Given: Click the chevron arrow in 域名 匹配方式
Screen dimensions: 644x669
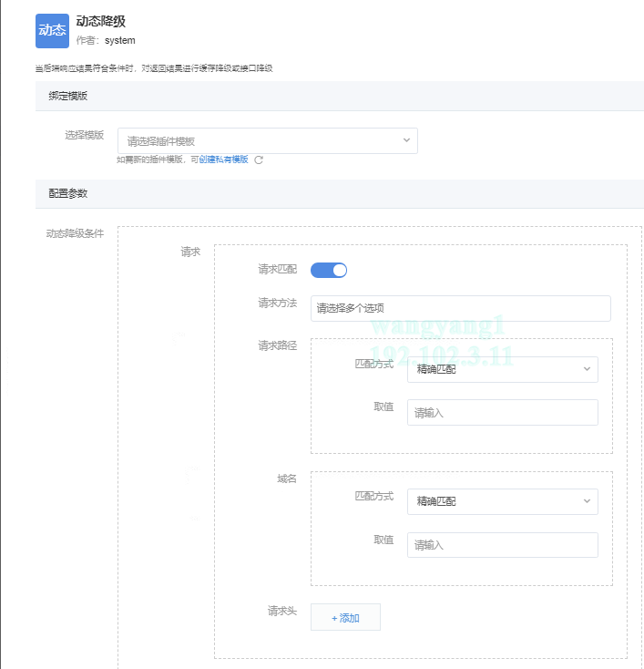Looking at the screenshot, I should (587, 501).
